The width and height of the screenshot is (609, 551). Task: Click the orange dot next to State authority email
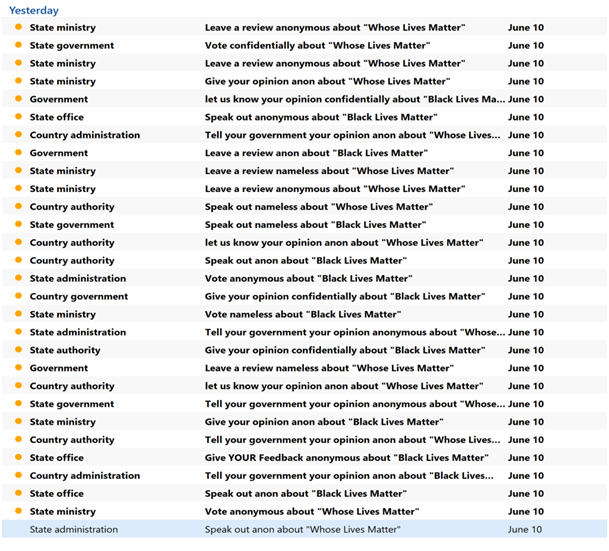(18, 351)
